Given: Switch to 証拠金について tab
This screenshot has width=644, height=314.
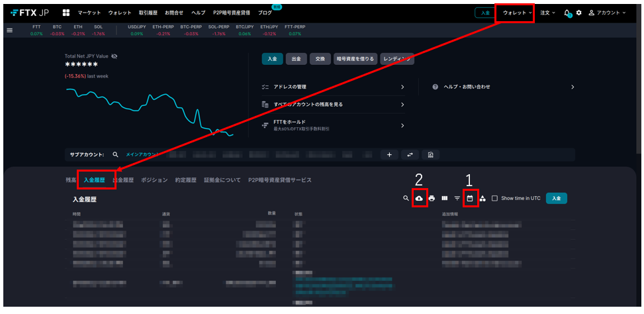Looking at the screenshot, I should tap(222, 180).
